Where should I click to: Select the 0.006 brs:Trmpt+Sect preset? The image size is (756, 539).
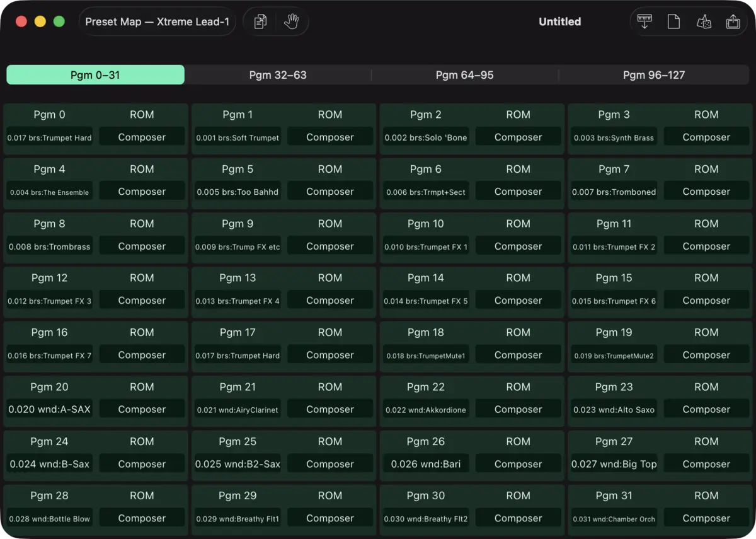pyautogui.click(x=426, y=192)
